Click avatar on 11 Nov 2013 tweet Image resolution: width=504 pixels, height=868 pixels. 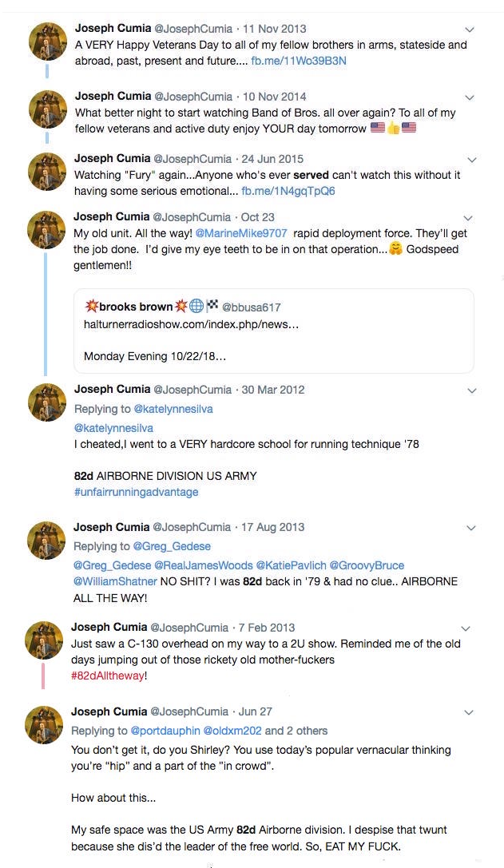(47, 41)
